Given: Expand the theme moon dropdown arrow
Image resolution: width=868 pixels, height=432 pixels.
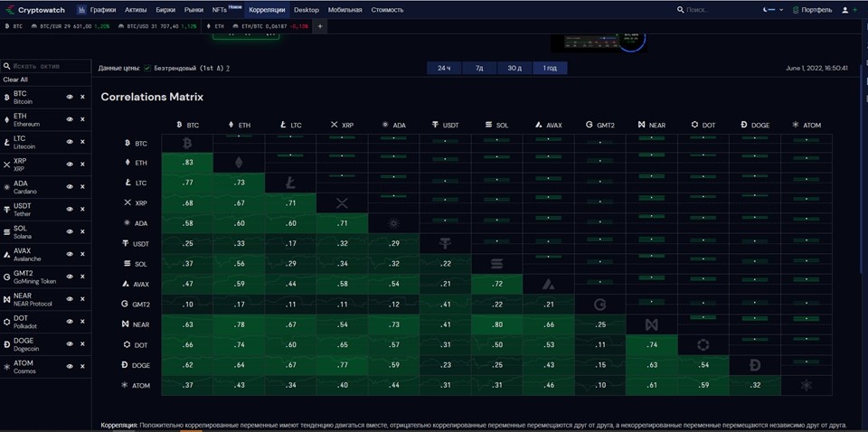Looking at the screenshot, I should tap(781, 10).
